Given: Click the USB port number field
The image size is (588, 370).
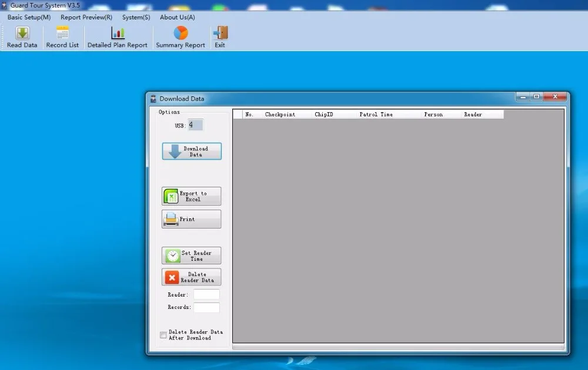Looking at the screenshot, I should tap(195, 125).
